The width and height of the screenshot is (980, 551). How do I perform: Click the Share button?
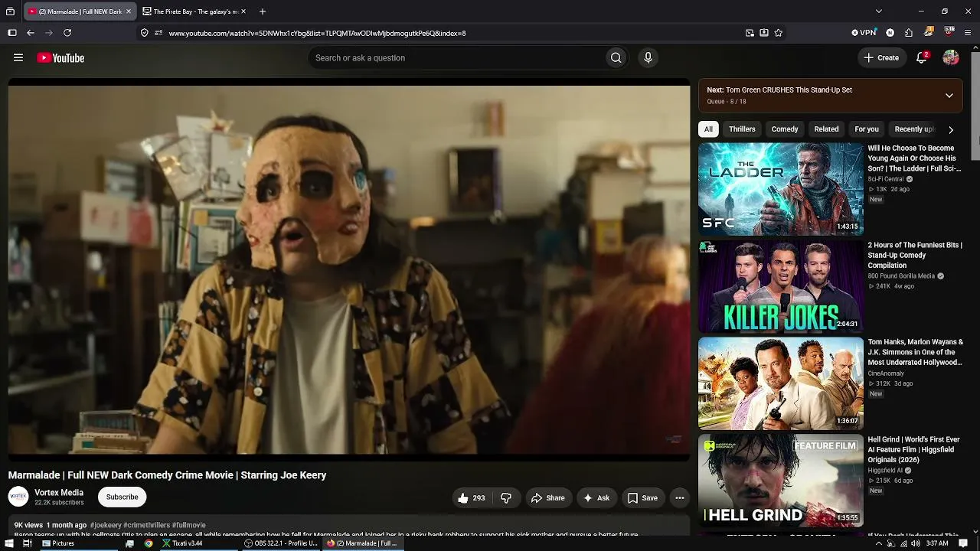coord(548,498)
